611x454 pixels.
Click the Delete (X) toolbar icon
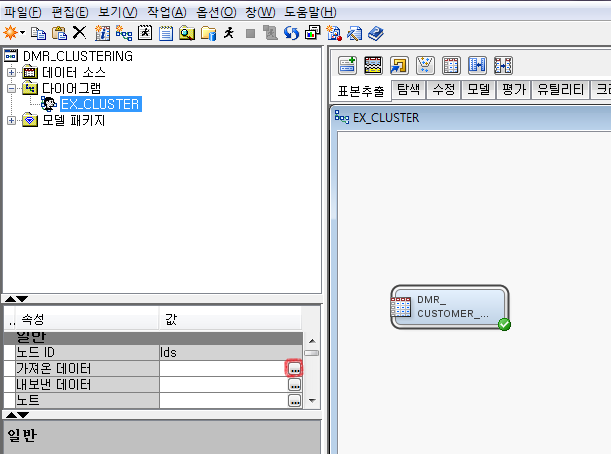[79, 33]
